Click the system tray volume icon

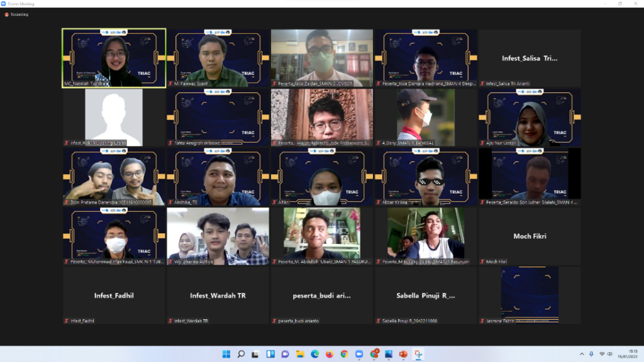click(610, 354)
